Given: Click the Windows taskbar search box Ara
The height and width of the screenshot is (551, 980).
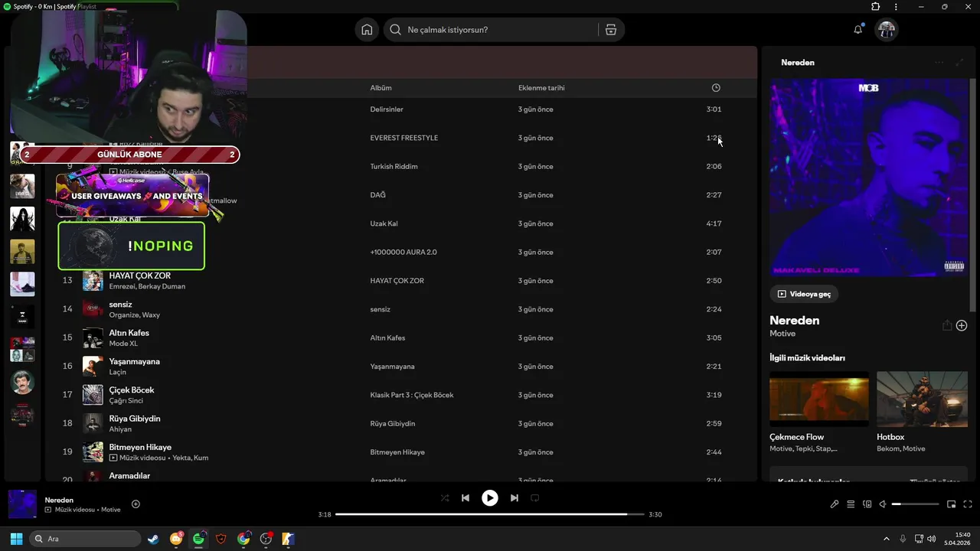Looking at the screenshot, I should pos(85,539).
